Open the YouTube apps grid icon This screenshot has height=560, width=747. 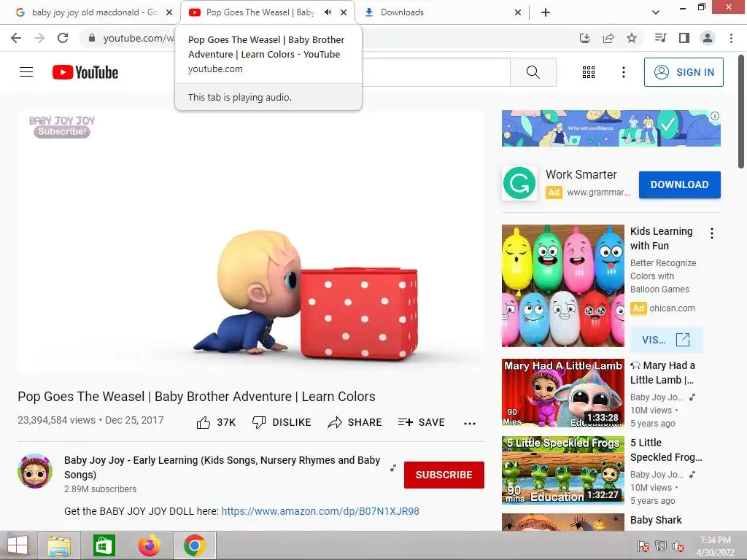[x=589, y=72]
